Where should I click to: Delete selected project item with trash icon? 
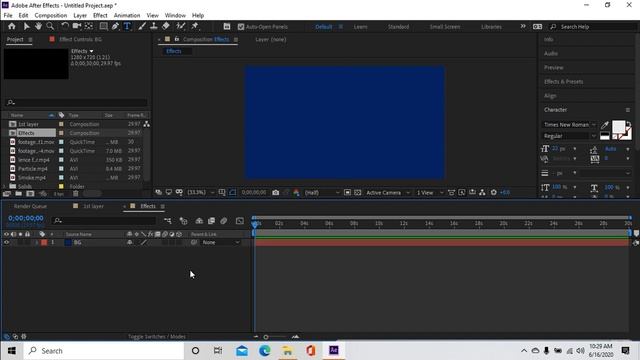tap(76, 194)
